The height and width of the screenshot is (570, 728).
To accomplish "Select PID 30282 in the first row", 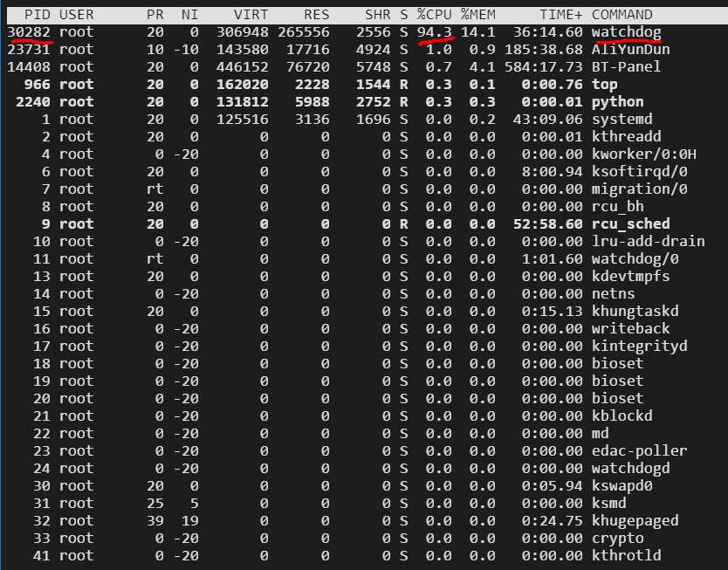I will click(29, 32).
